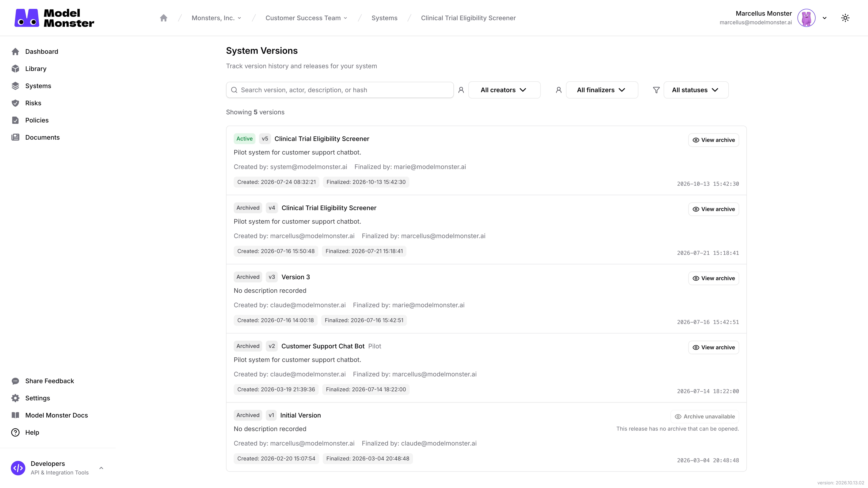This screenshot has height=488, width=868.
Task: Click 'Finalized: 2026-03-04 20:48:48' chip
Action: tap(368, 458)
